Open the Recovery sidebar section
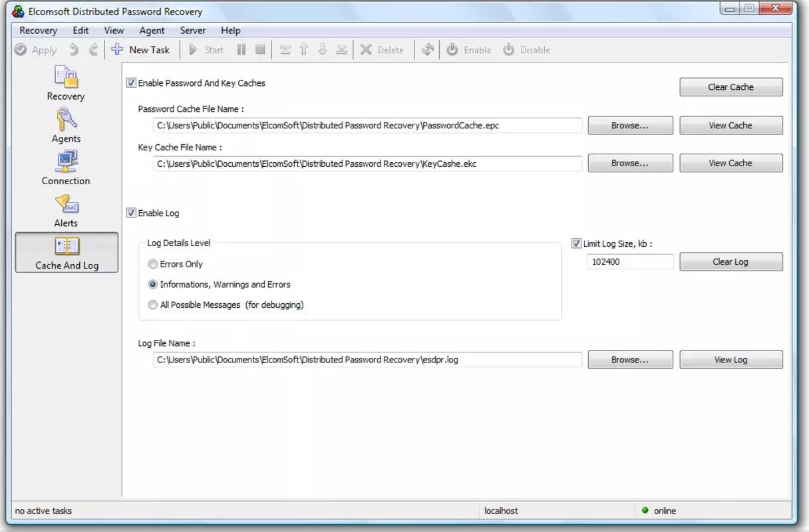809x532 pixels. click(66, 84)
